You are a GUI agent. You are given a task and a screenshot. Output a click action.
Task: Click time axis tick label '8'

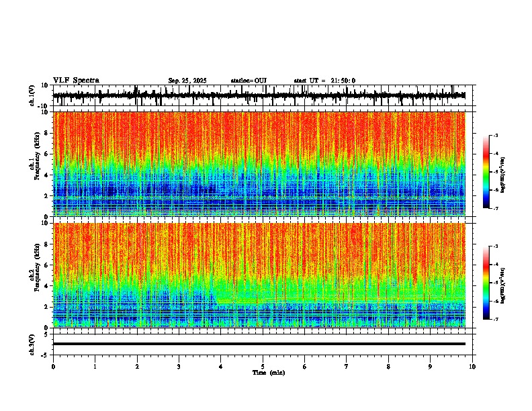388,367
